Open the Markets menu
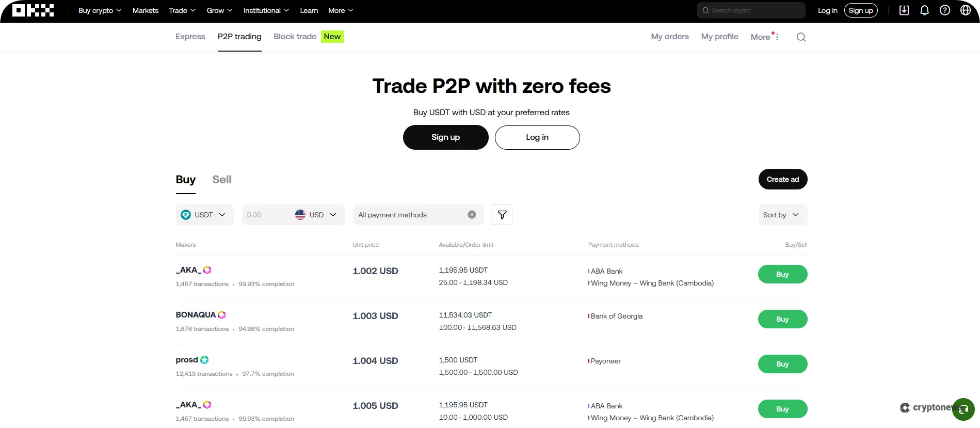980x428 pixels. 145,10
